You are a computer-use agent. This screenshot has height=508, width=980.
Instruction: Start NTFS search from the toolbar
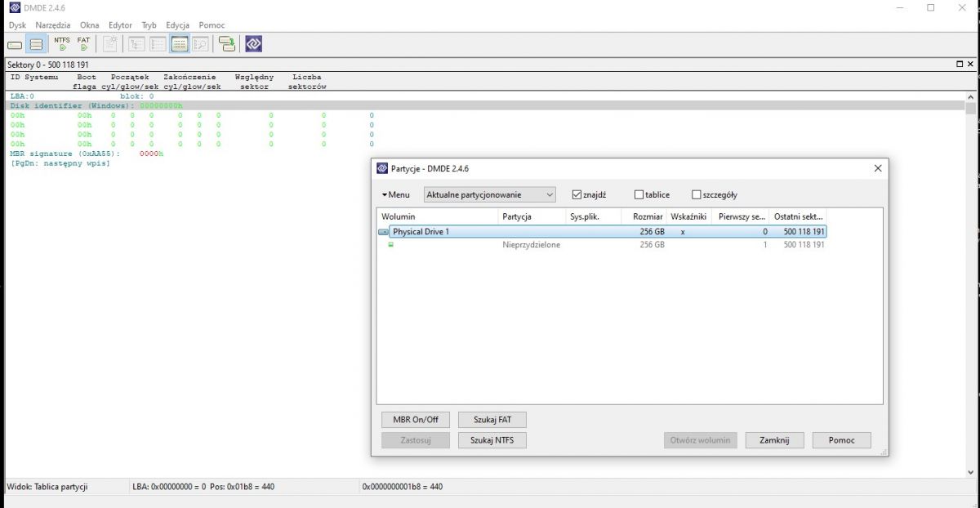pyautogui.click(x=62, y=44)
